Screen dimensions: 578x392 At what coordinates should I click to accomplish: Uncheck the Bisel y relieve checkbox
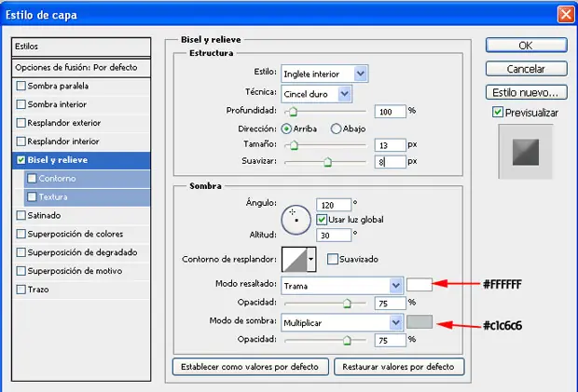[x=21, y=160]
